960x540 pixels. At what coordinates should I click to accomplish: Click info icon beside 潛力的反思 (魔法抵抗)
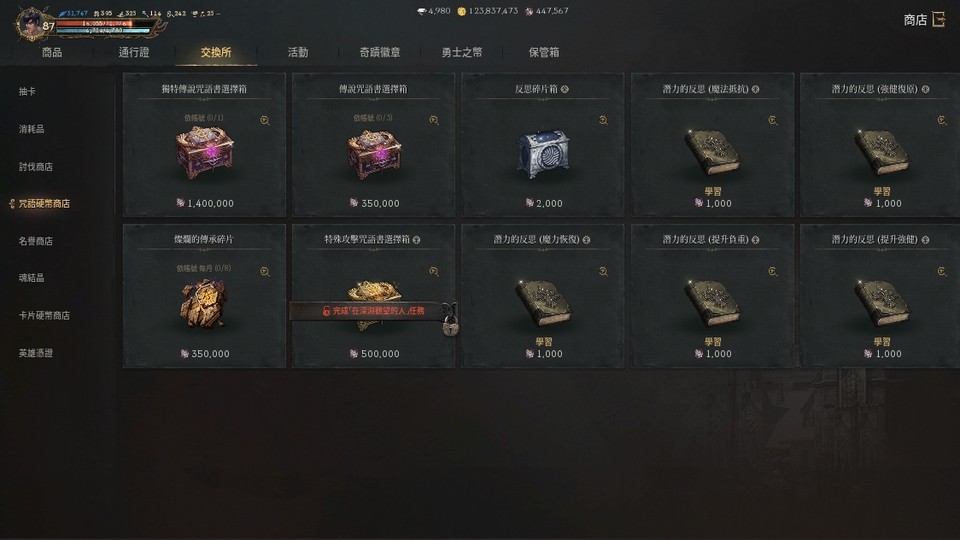click(756, 89)
